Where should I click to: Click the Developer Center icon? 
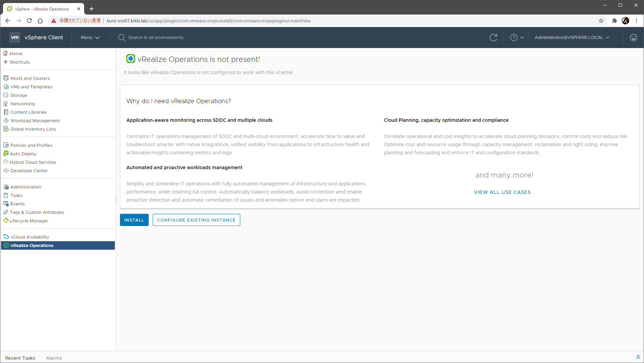[x=6, y=171]
